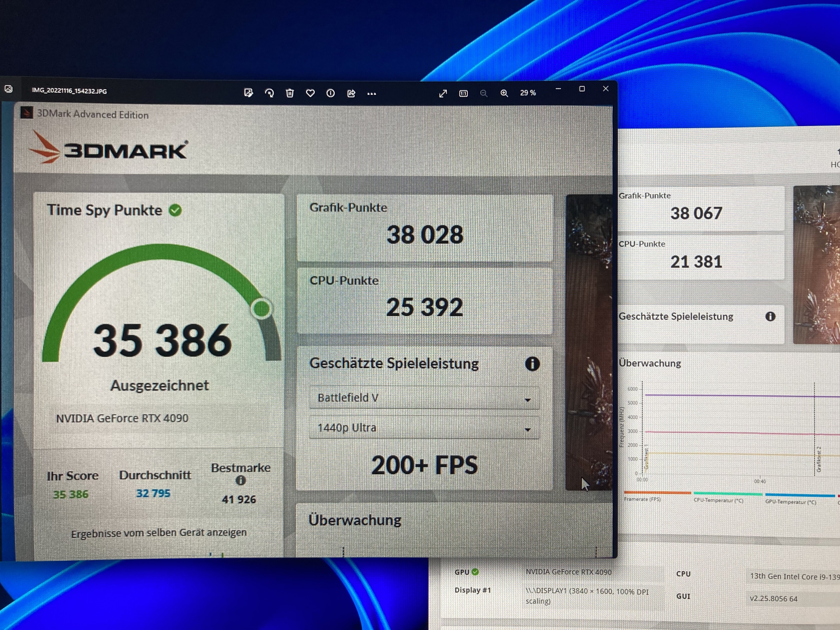Mark the photo as favorite
The height and width of the screenshot is (630, 840).
(310, 93)
